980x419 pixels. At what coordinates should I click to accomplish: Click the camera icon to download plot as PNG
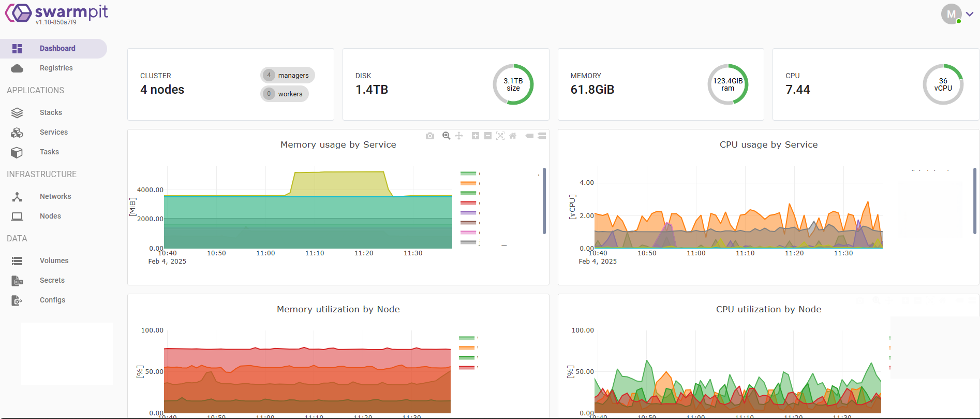430,136
